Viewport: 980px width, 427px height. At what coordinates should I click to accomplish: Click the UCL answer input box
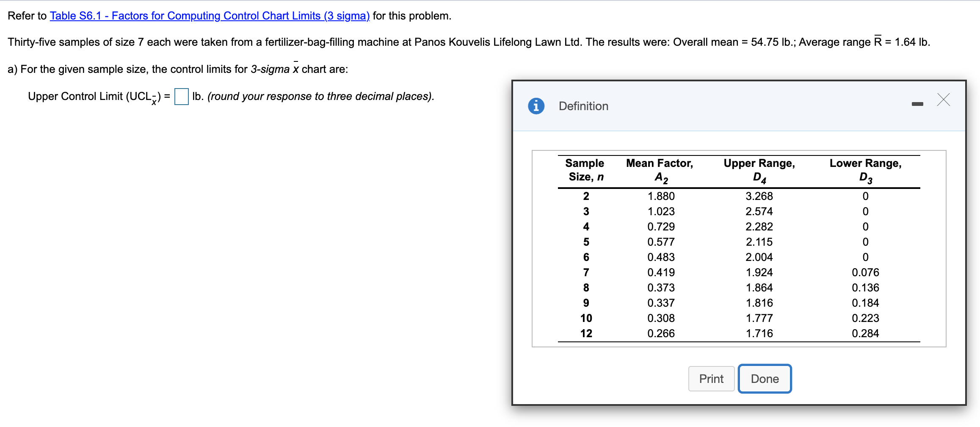point(181,97)
